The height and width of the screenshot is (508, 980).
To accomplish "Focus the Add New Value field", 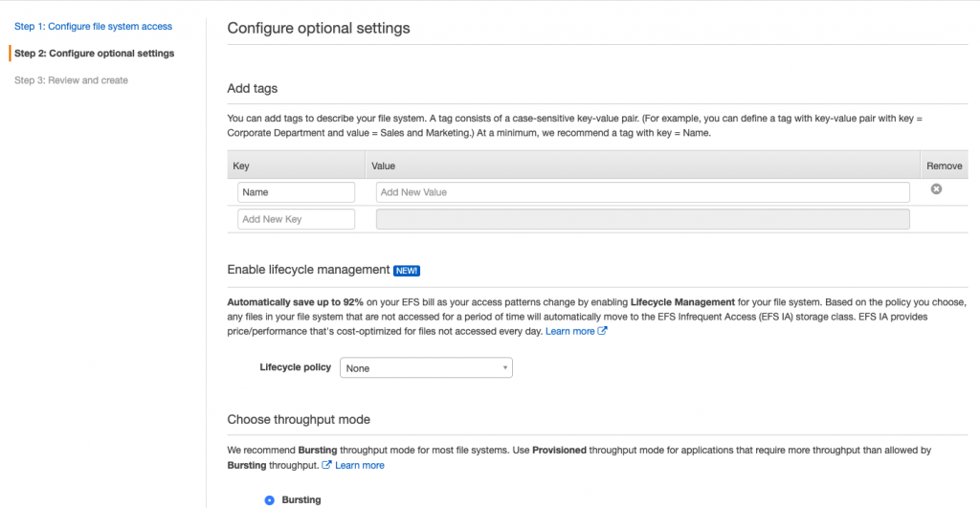I will (x=642, y=192).
